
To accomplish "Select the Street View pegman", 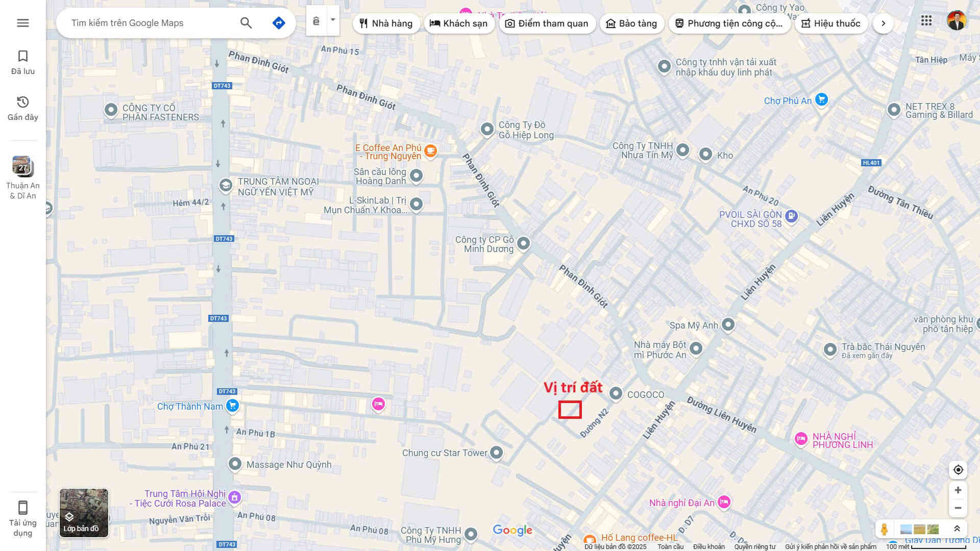I will pyautogui.click(x=884, y=529).
